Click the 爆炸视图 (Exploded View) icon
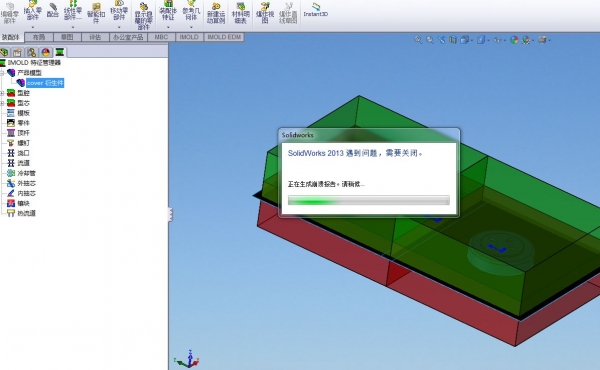Viewport: 600px width, 370px height. click(x=265, y=12)
